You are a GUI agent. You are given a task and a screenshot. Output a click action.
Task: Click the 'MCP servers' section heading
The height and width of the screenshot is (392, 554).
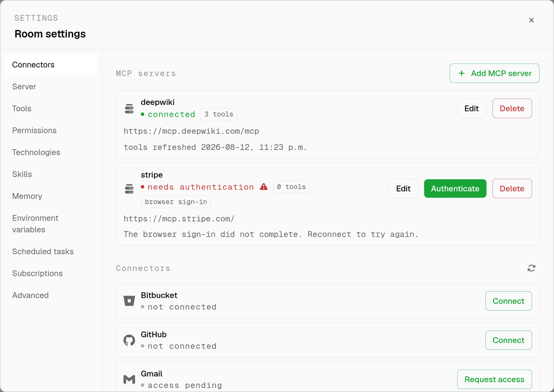pyautogui.click(x=146, y=73)
